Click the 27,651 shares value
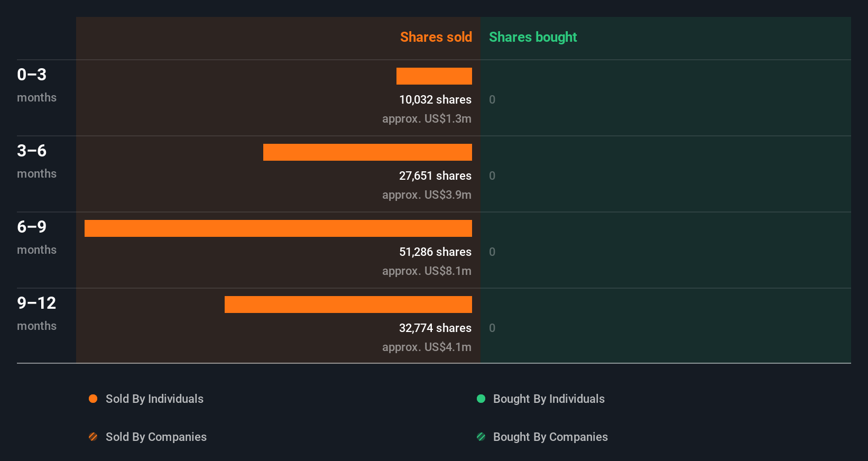This screenshot has width=868, height=461. pos(435,176)
